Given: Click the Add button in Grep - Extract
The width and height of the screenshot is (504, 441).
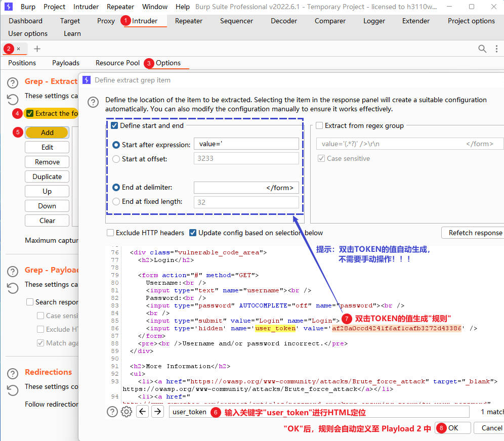Looking at the screenshot, I should 47,133.
